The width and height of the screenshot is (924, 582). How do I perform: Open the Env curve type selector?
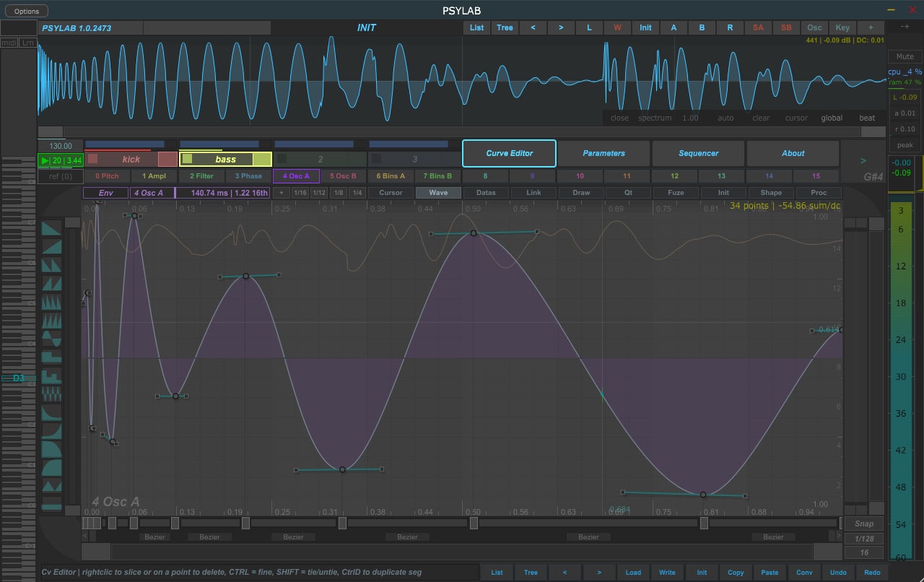106,193
